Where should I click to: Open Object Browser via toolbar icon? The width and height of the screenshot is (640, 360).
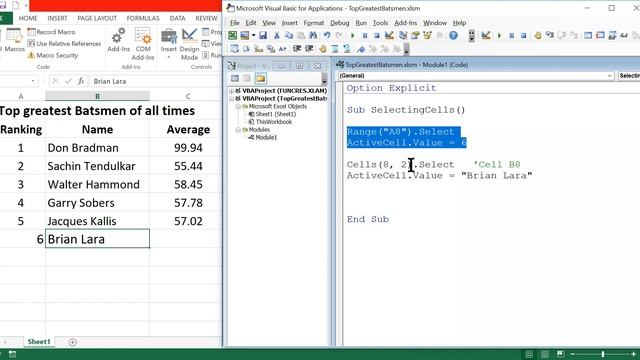(427, 36)
